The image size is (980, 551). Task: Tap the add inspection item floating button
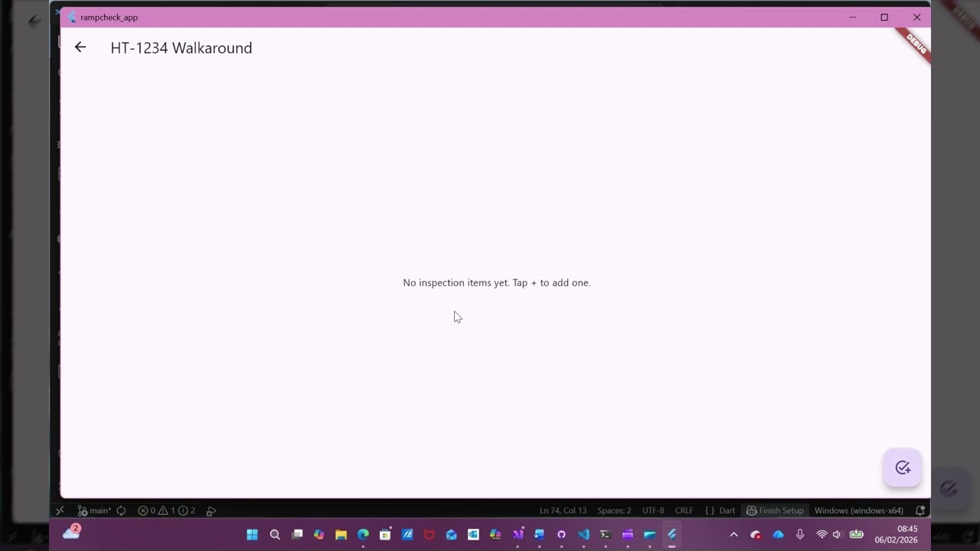coord(903,468)
